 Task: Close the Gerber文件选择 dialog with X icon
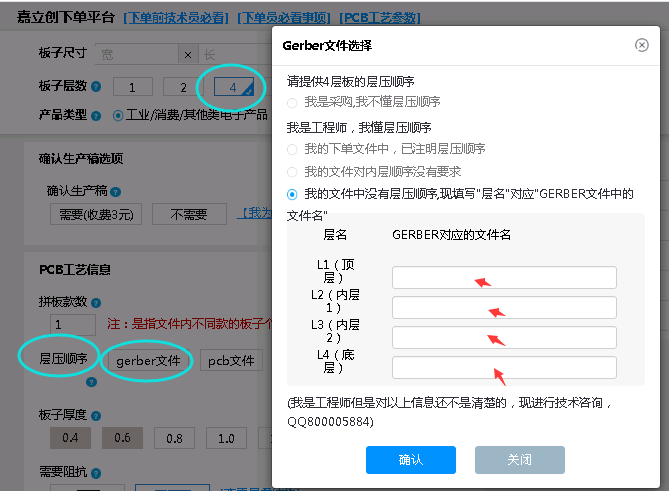641,45
